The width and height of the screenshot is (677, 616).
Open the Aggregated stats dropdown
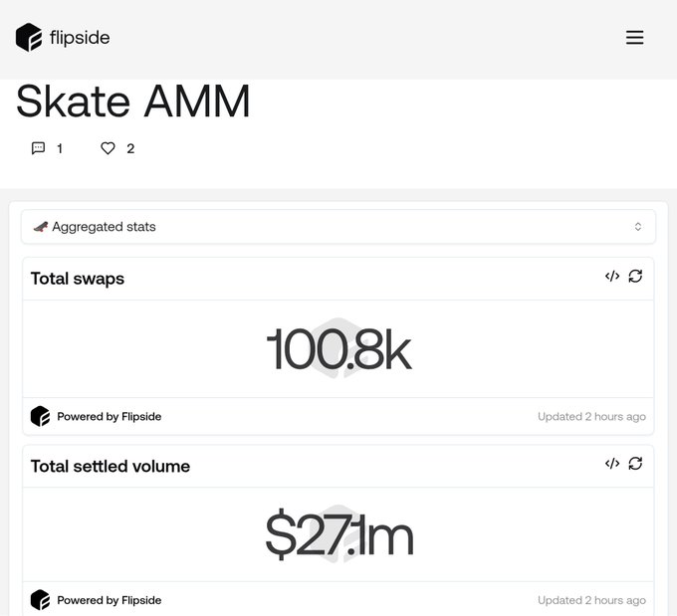coord(338,227)
